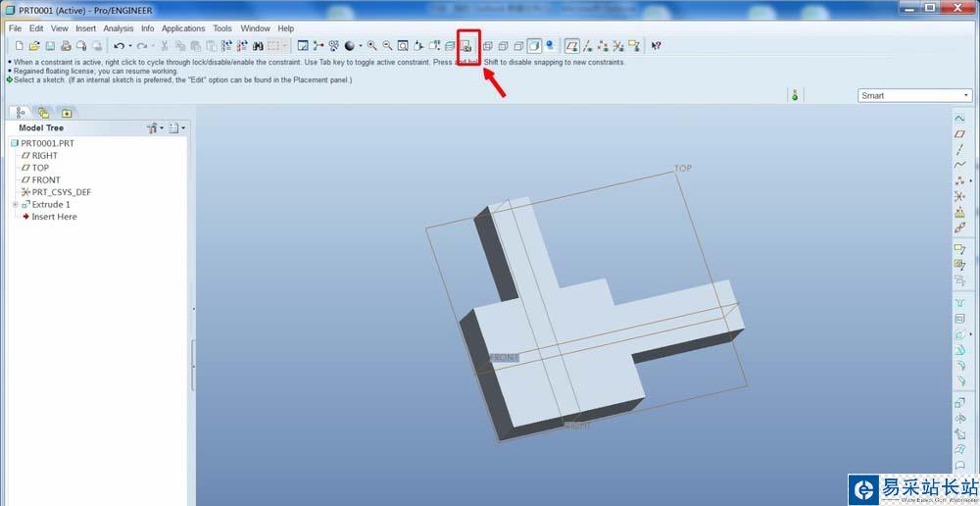Click the Datum Curve tool icon
This screenshot has height=506, width=980.
pos(960,165)
